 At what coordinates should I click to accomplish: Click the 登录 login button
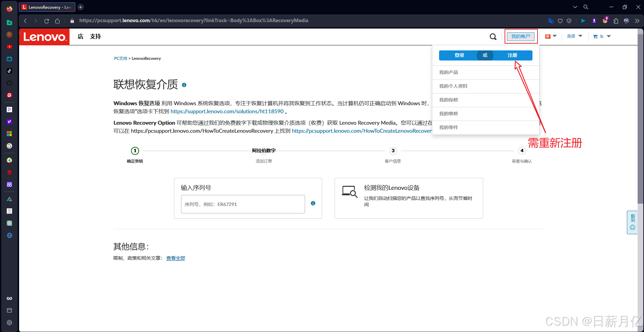(x=459, y=55)
